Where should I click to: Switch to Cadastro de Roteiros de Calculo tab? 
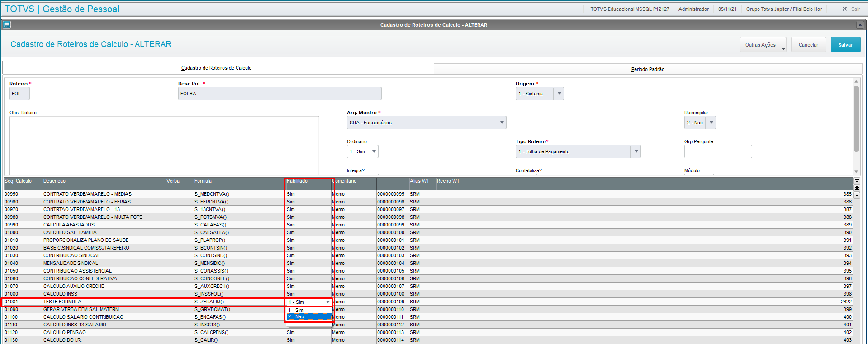[216, 68]
